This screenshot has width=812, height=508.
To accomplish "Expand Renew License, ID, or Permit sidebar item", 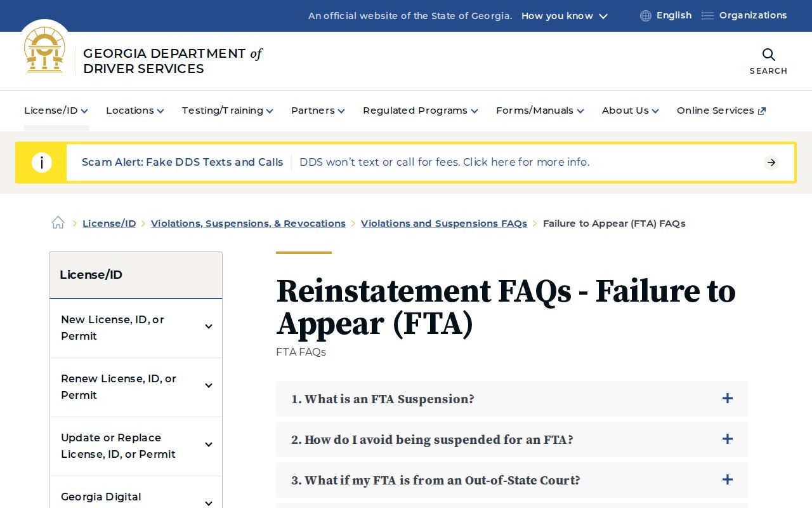I will pyautogui.click(x=136, y=387).
